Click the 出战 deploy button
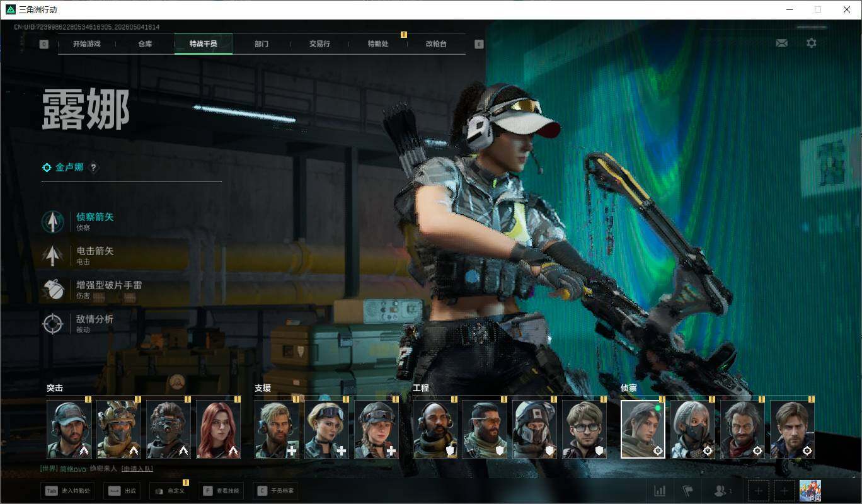 click(x=122, y=491)
